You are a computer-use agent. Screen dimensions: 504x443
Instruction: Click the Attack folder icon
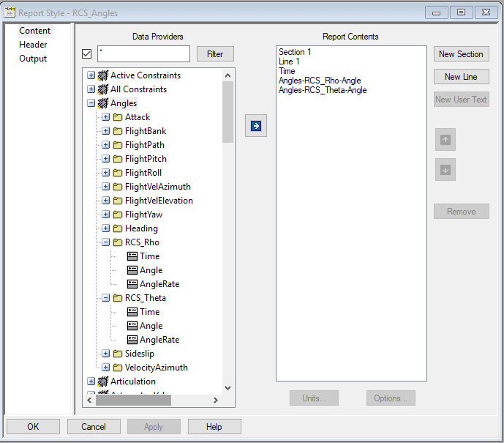point(118,117)
